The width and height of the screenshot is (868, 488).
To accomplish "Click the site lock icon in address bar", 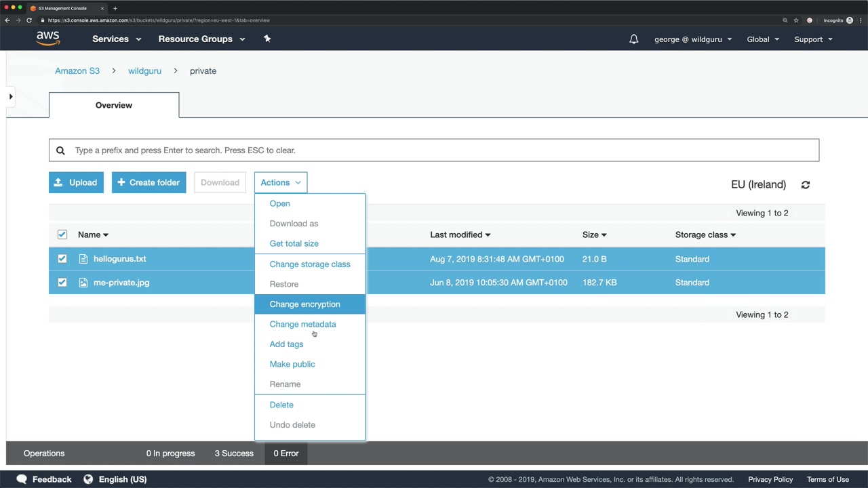I will 43,20.
